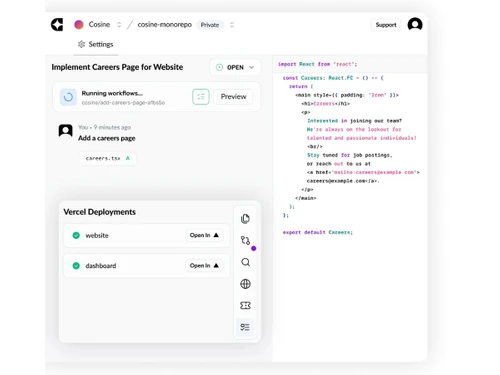
Task: Click Open in Vercel for dashboard
Action: tap(204, 266)
